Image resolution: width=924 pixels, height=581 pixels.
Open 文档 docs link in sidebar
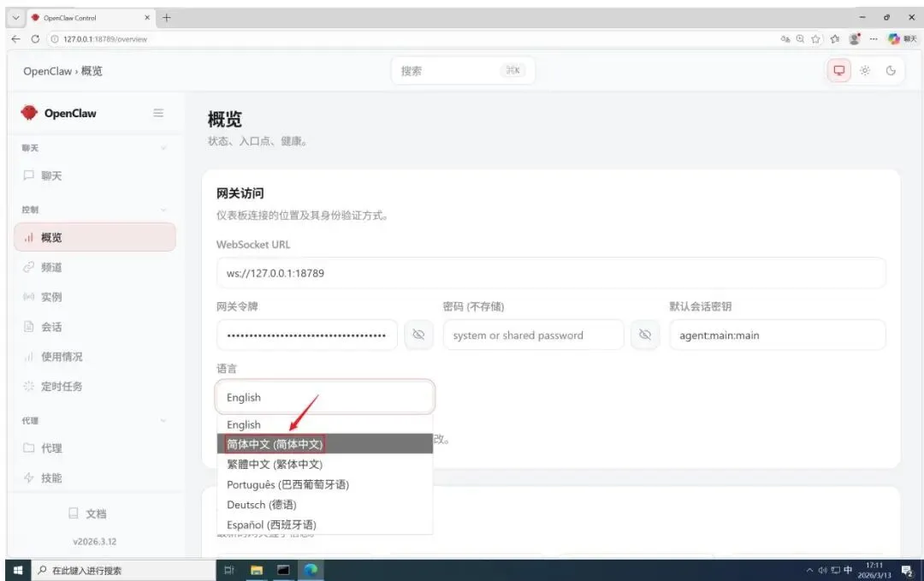point(87,513)
